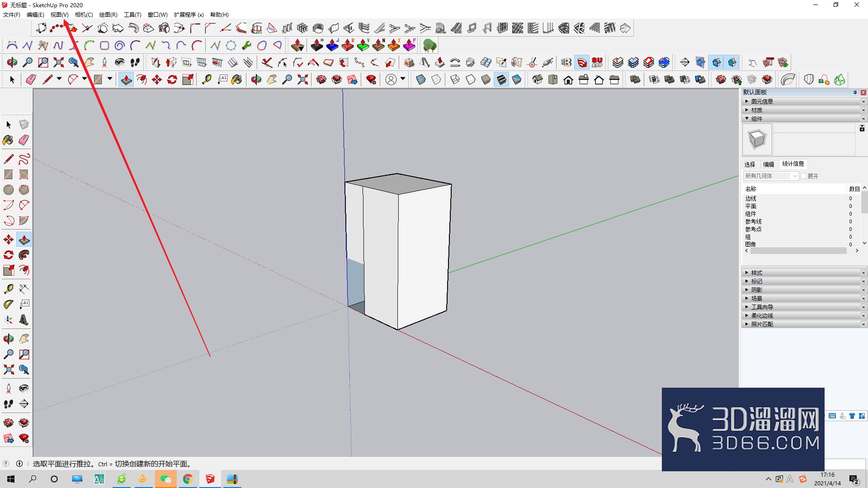Switch to the 统计信息 tab

click(x=793, y=164)
